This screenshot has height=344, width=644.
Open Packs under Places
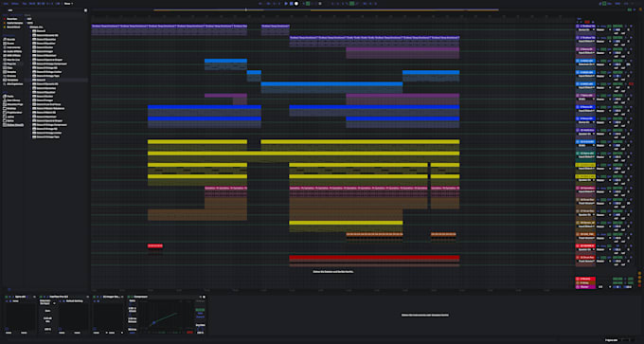tap(9, 96)
